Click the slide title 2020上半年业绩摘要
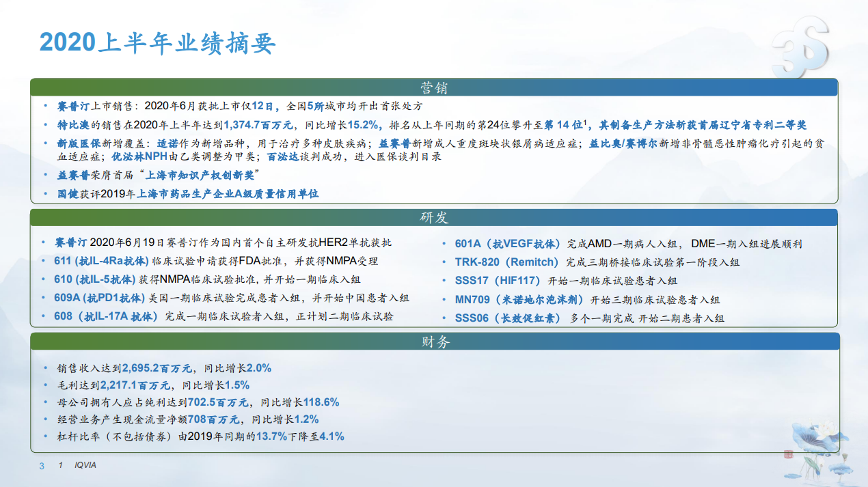Viewport: 868px width, 487px height. [158, 42]
